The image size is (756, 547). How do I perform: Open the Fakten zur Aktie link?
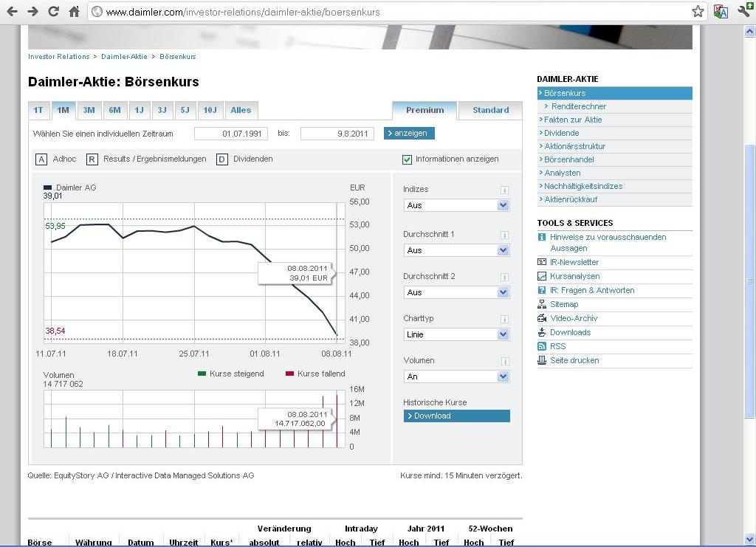click(573, 120)
